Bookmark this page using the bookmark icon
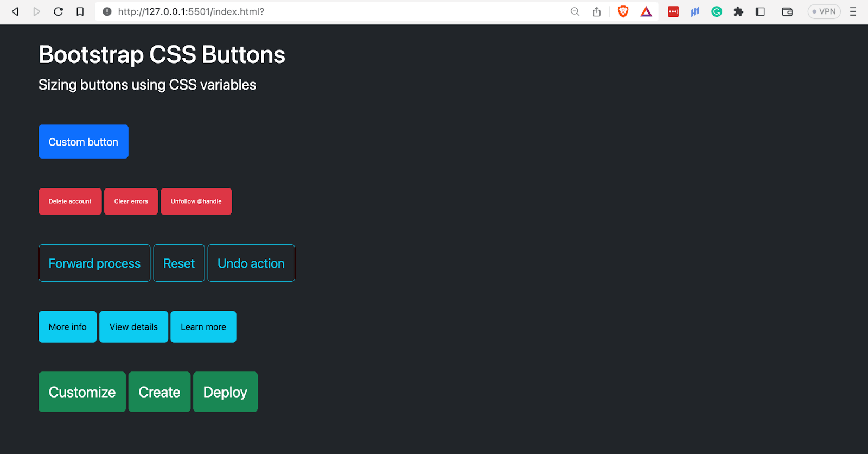 click(x=80, y=11)
